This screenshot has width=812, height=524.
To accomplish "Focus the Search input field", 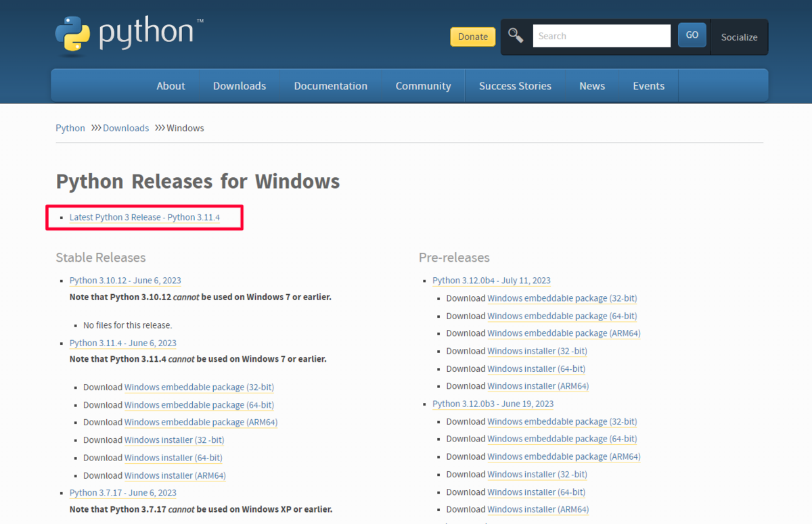I will (602, 36).
